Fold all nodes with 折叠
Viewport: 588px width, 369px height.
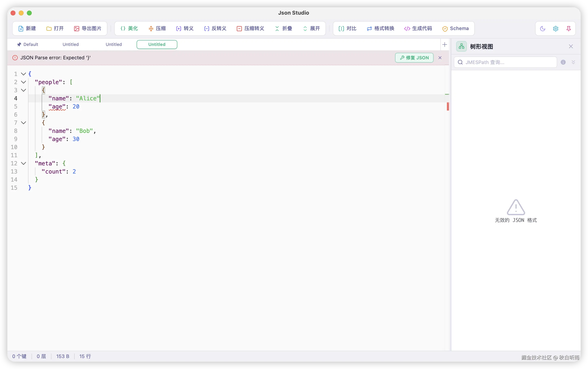point(283,29)
